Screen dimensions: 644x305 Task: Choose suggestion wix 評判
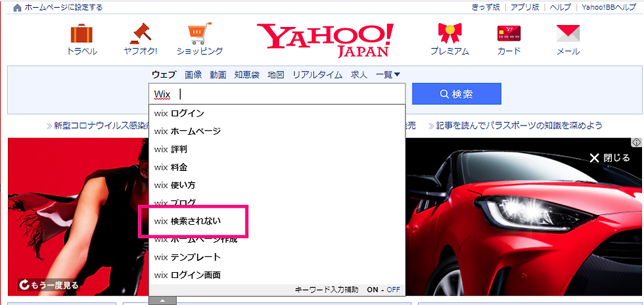point(277,149)
